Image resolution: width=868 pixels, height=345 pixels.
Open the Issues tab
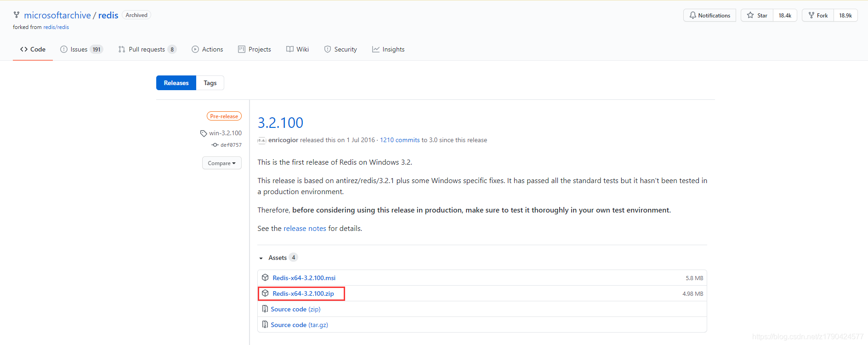click(x=81, y=49)
